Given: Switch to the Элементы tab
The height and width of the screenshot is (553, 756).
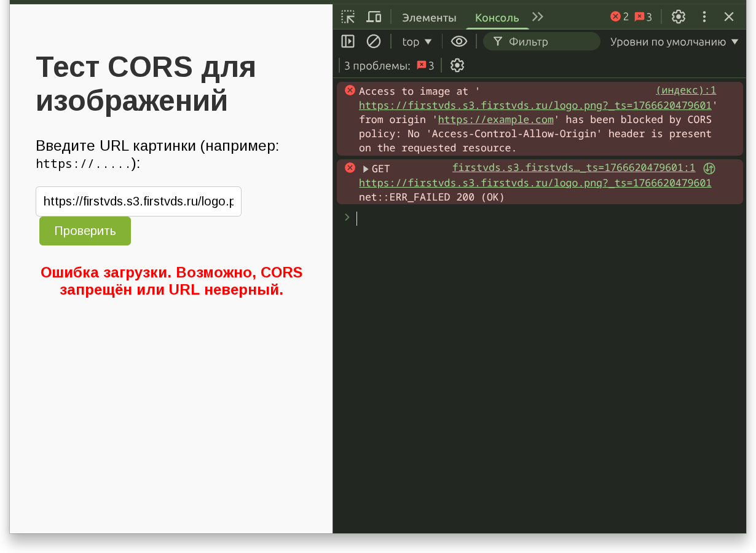Looking at the screenshot, I should [x=429, y=17].
